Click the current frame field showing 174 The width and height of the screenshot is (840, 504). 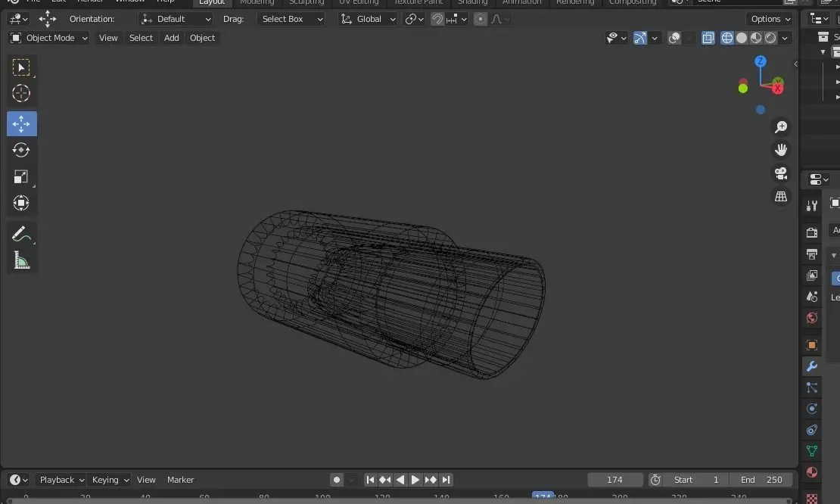(x=615, y=480)
